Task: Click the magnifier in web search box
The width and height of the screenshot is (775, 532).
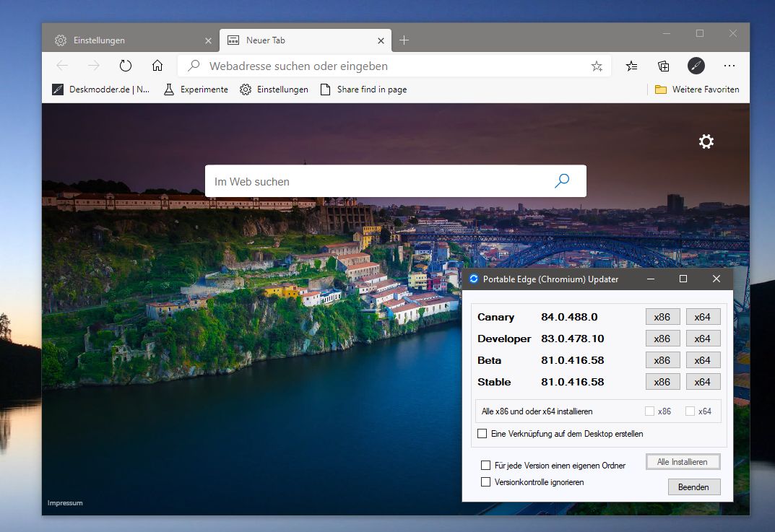Action: click(562, 180)
